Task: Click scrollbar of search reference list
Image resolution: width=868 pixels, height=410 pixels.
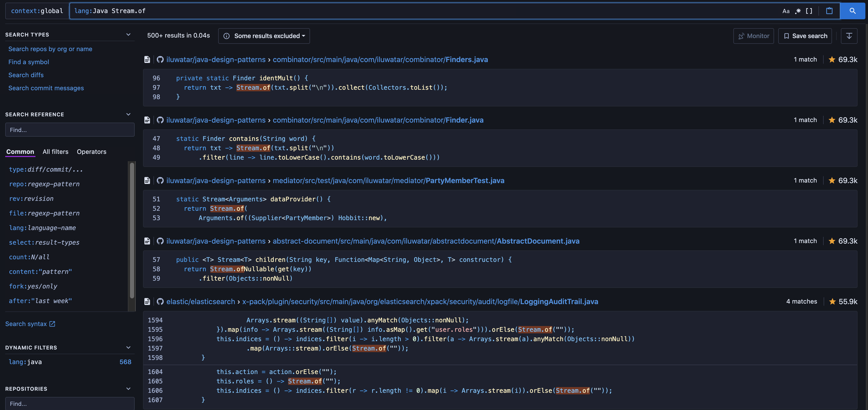Action: click(132, 231)
